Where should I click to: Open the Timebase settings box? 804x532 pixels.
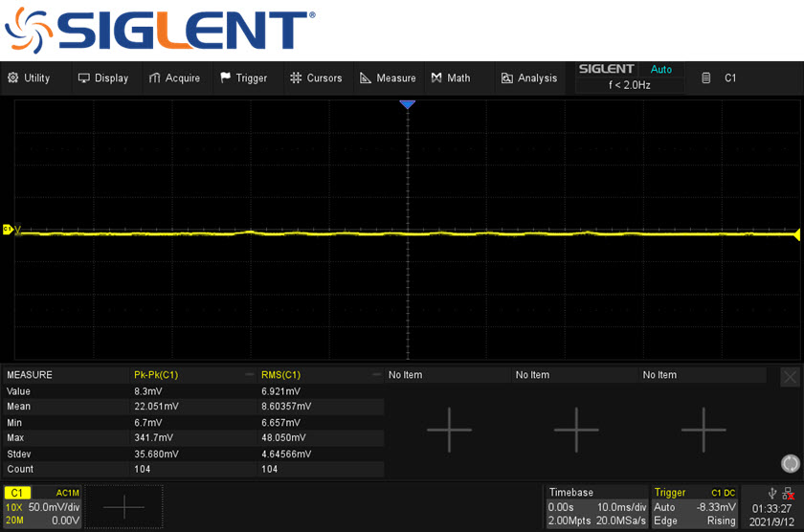pyautogui.click(x=595, y=506)
